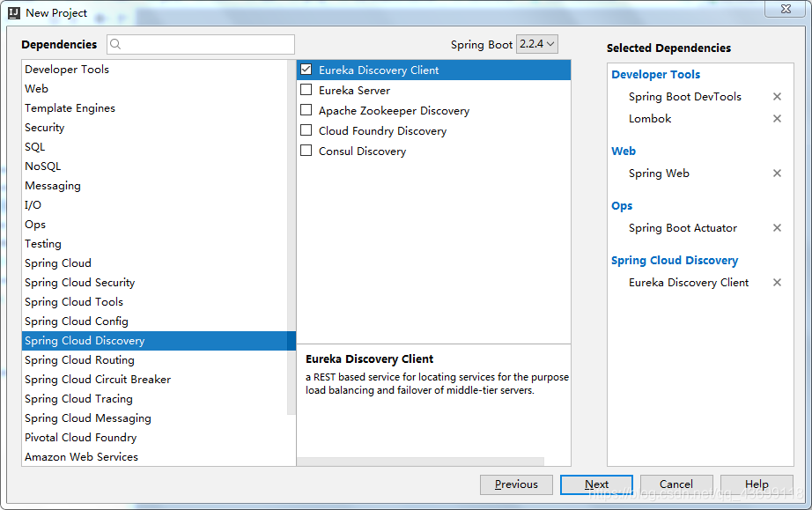812x510 pixels.
Task: Click Developer Tools heading in selected panel
Action: click(655, 75)
